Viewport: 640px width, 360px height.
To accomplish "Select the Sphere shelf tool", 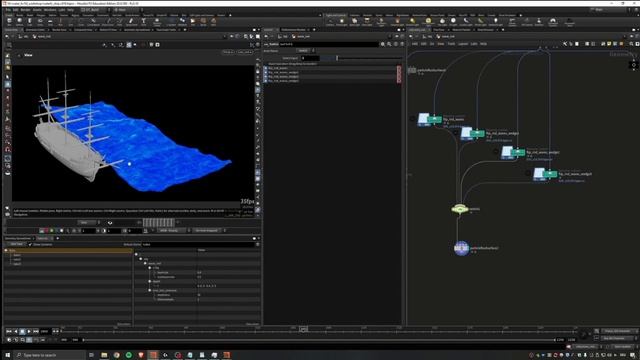I will [x=19, y=22].
